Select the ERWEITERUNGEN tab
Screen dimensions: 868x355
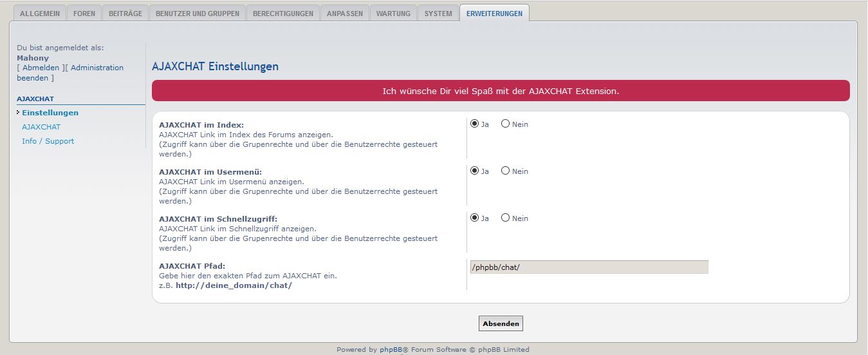[x=495, y=13]
